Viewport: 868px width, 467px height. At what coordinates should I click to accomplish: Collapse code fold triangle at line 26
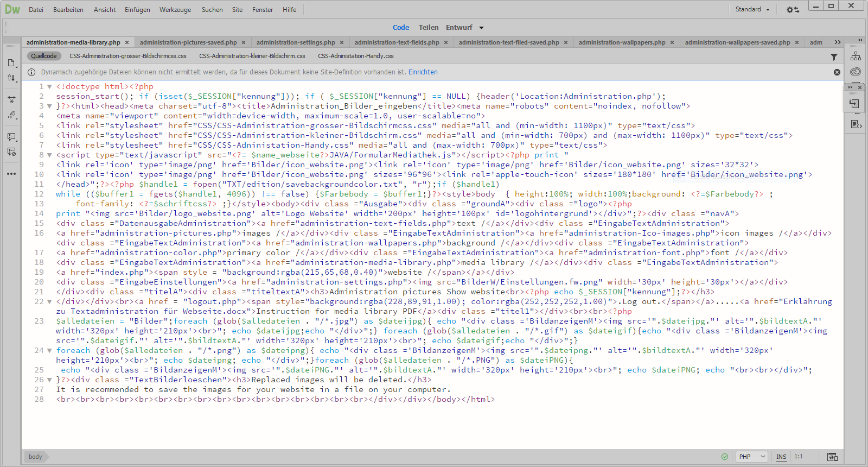pos(49,380)
